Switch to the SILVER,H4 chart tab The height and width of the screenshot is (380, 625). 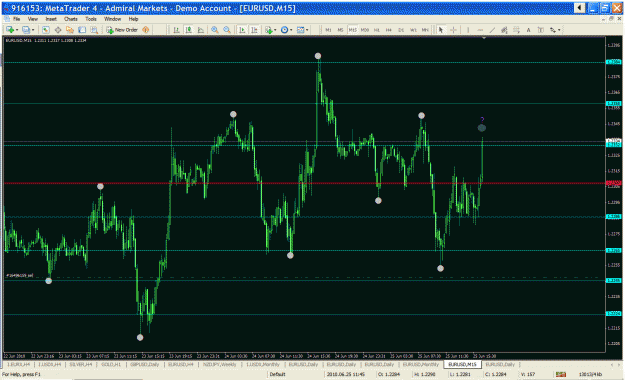tap(81, 364)
